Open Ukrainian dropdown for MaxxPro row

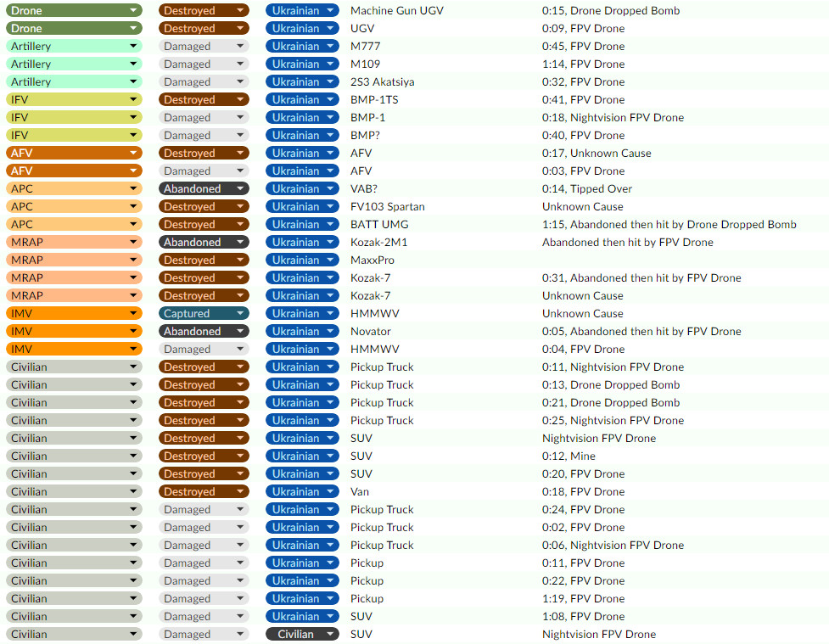click(302, 260)
